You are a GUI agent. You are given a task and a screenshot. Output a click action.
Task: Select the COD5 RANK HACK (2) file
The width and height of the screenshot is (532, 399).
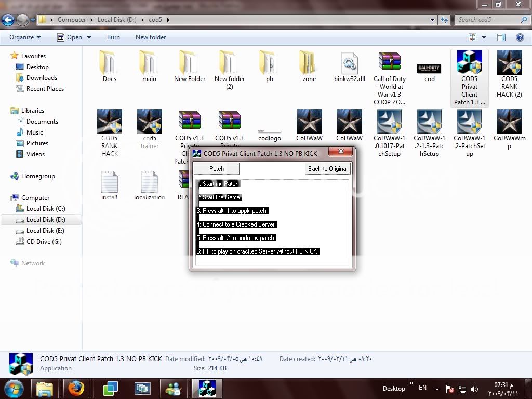tap(509, 74)
